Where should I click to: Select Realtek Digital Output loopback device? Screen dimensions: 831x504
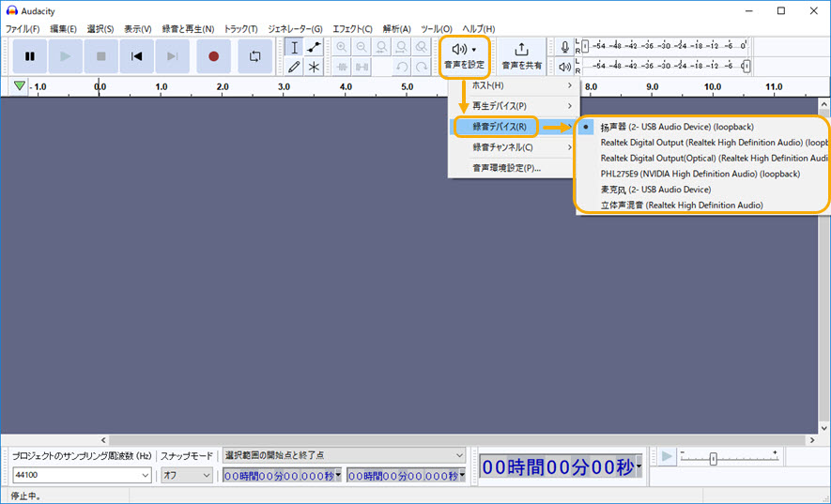[702, 143]
